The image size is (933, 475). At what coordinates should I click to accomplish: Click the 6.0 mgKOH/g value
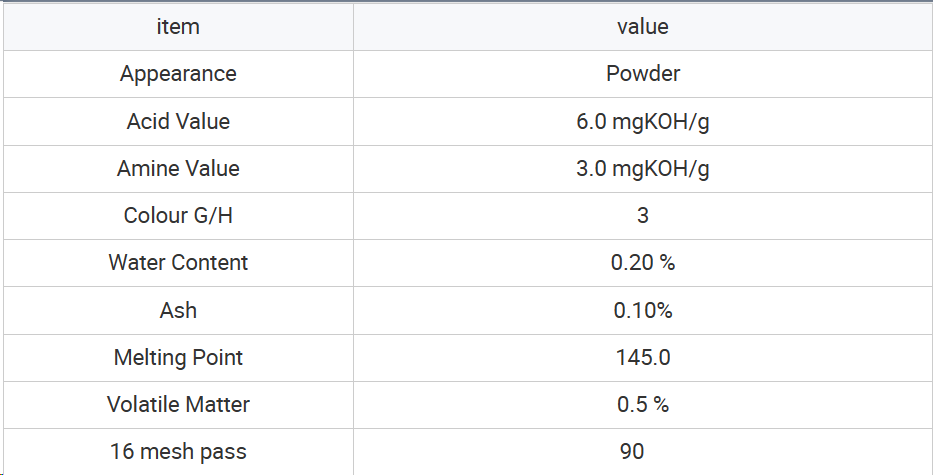point(643,121)
